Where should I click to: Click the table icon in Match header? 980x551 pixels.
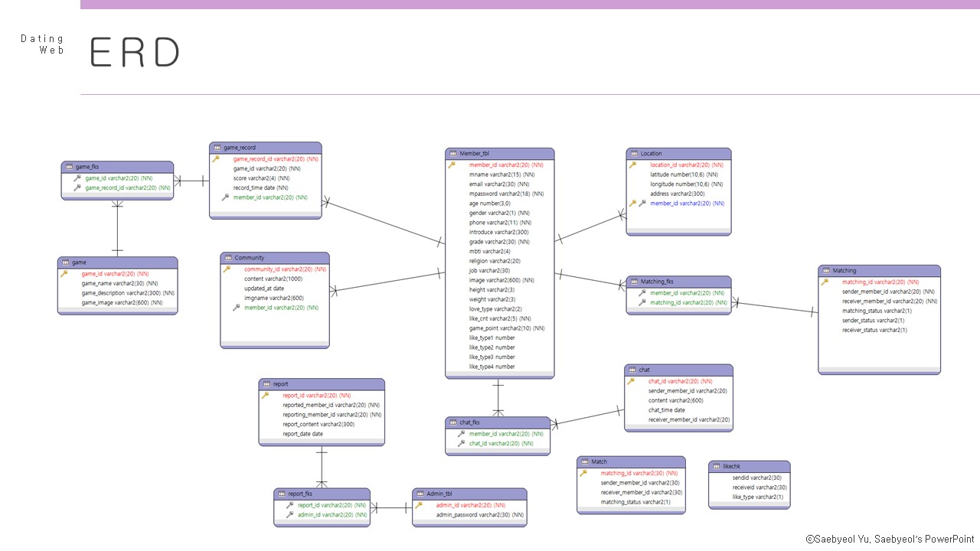(x=585, y=462)
